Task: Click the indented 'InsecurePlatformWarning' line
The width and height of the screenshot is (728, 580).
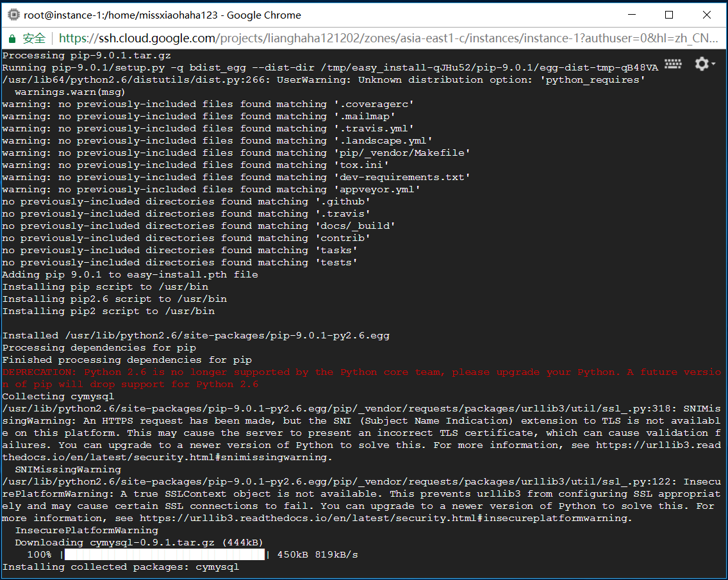Action: pos(87,530)
